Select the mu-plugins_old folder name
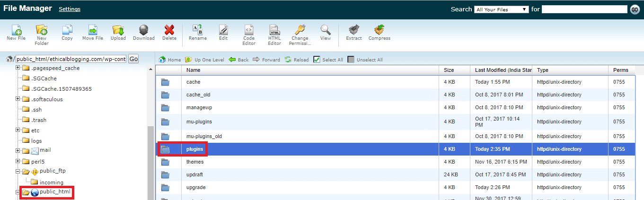The width and height of the screenshot is (644, 200). (204, 136)
